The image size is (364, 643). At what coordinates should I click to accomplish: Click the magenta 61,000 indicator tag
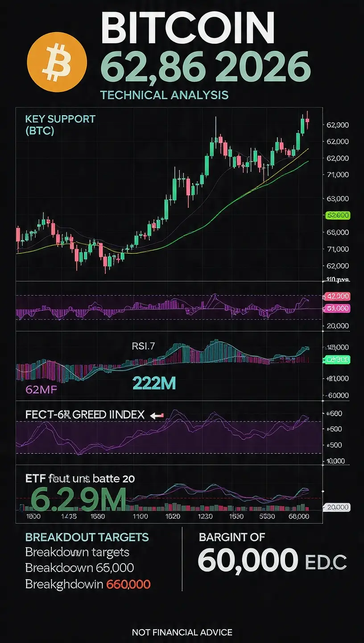(339, 308)
